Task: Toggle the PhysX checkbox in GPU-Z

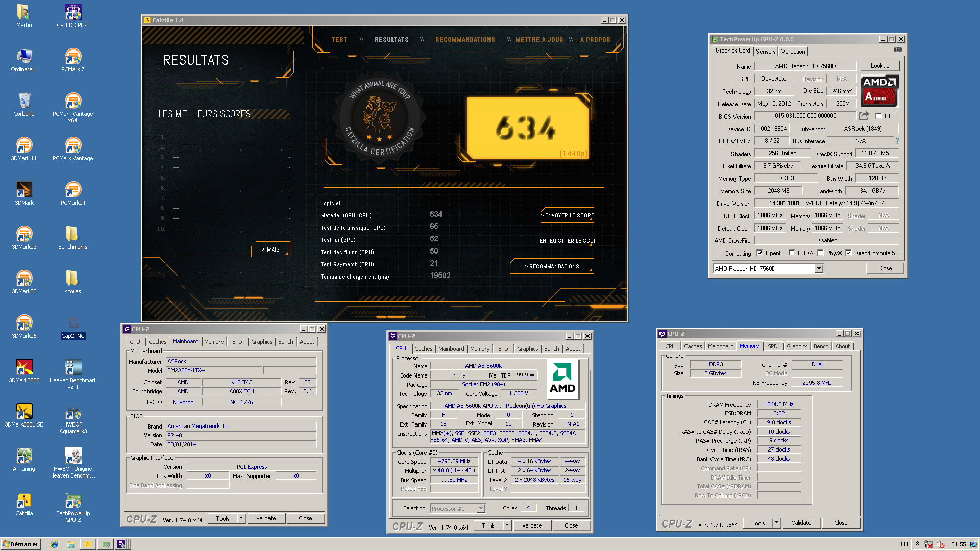Action: [x=820, y=253]
